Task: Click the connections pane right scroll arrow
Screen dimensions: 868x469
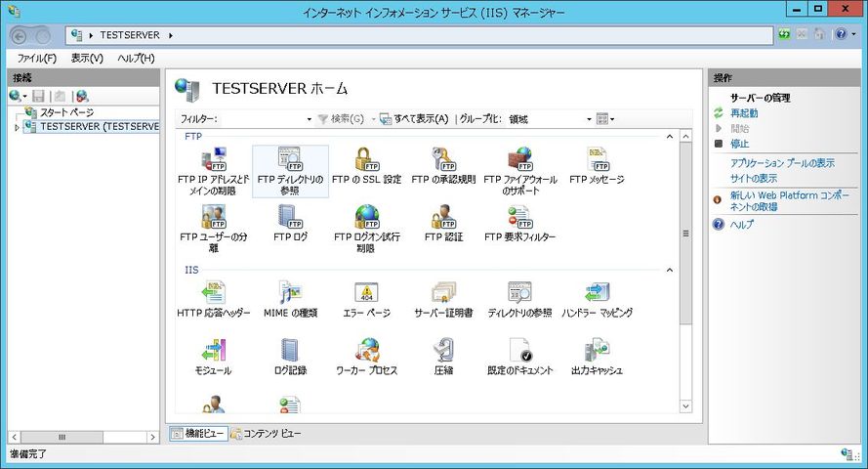Action: (153, 437)
